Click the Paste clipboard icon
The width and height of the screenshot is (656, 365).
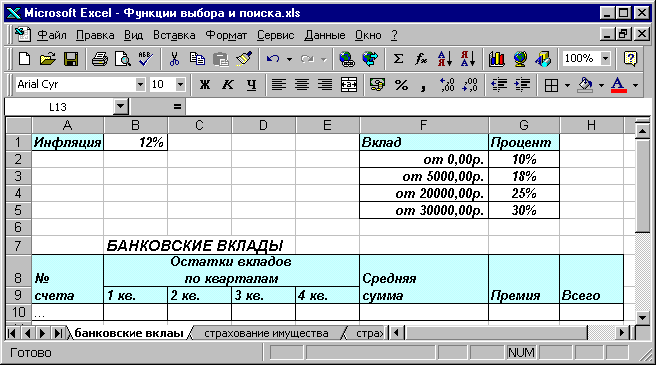[220, 59]
